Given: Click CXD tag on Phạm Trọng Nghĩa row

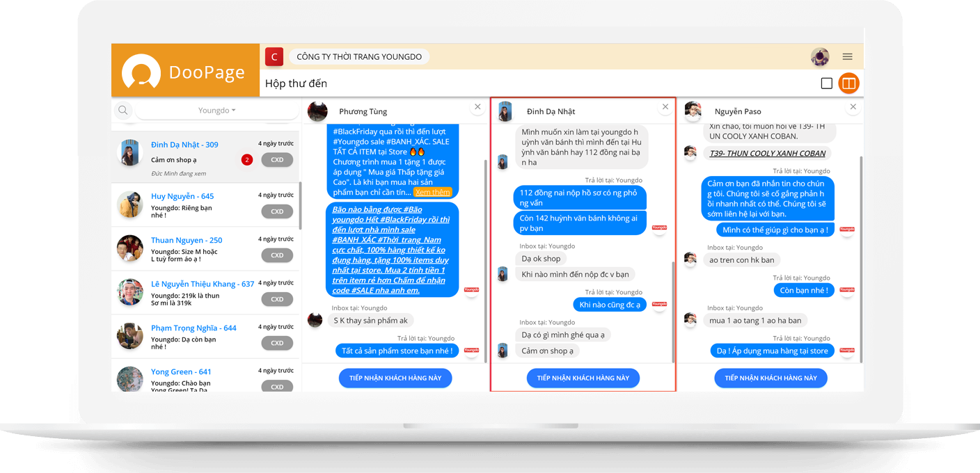Looking at the screenshot, I should tap(277, 343).
